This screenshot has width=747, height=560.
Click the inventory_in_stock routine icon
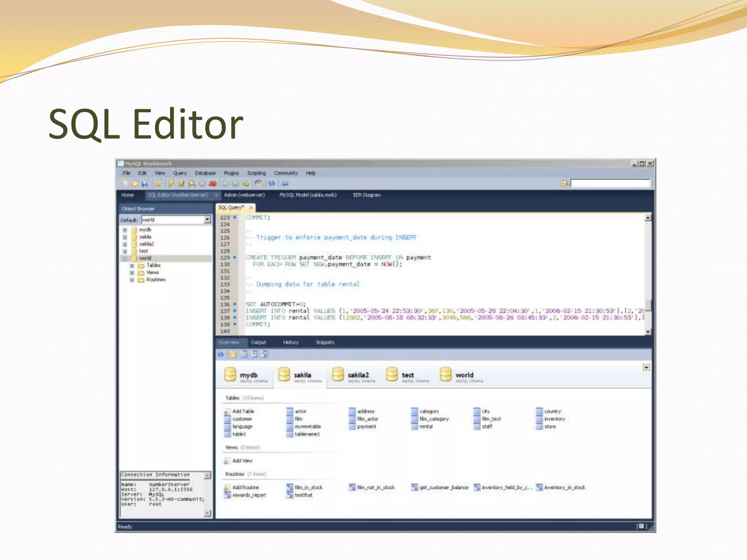[x=539, y=487]
